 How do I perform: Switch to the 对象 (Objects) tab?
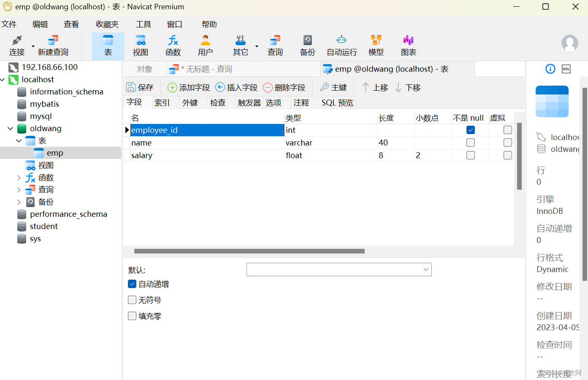pyautogui.click(x=145, y=69)
